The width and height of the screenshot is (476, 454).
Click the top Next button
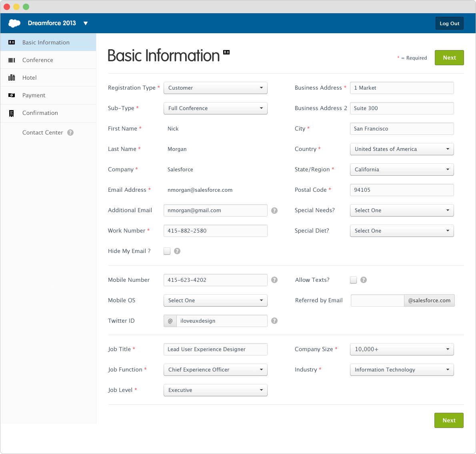(x=449, y=58)
